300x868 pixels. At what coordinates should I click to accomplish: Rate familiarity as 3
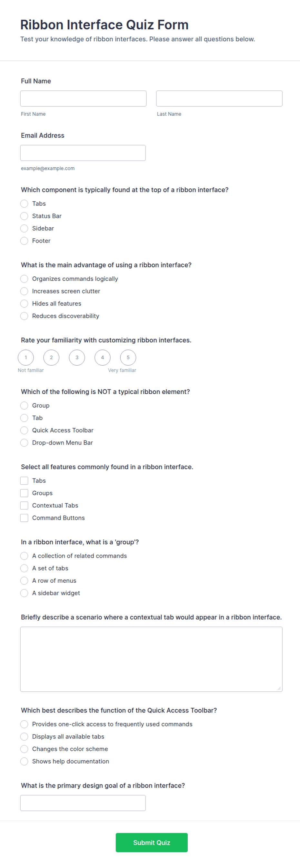point(77,358)
